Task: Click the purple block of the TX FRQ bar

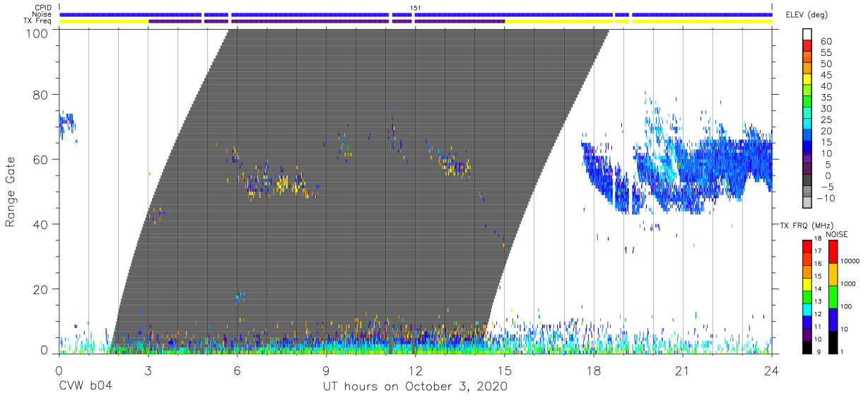Action: [x=807, y=335]
